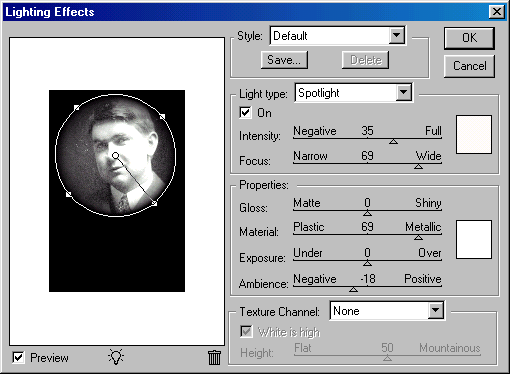Click the Exposure slider thumb
The width and height of the screenshot is (510, 374).
pos(367,263)
